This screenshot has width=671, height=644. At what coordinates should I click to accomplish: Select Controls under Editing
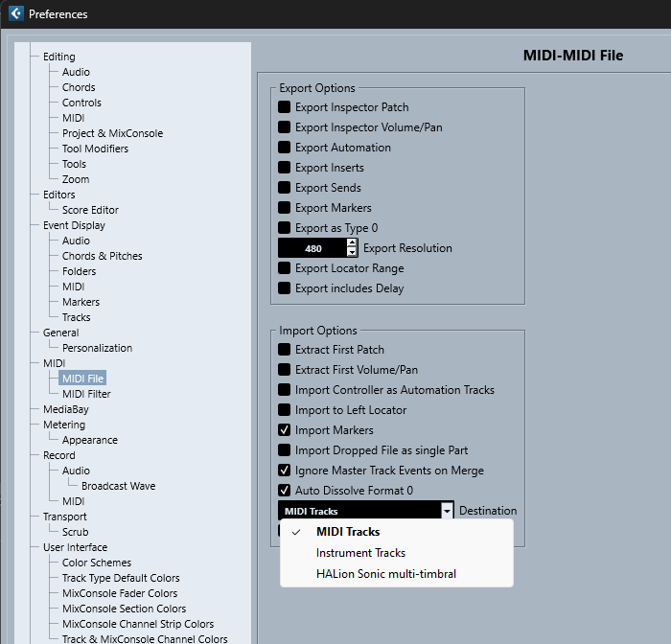[81, 103]
